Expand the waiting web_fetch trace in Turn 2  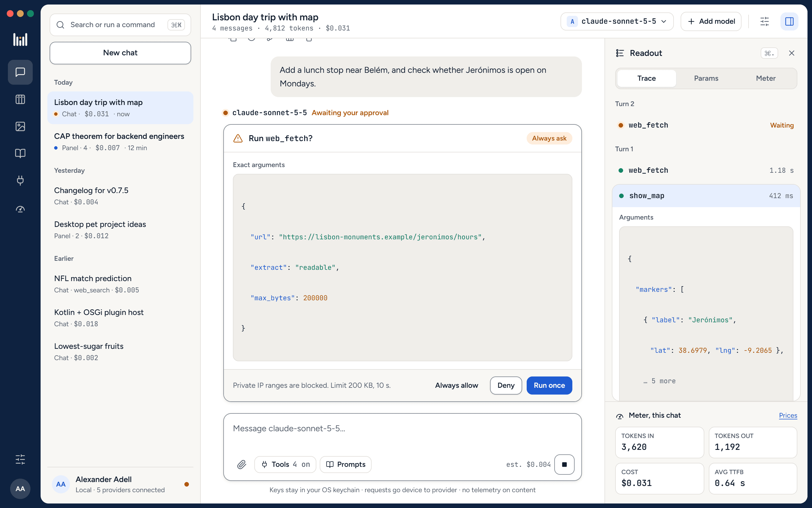tap(706, 125)
